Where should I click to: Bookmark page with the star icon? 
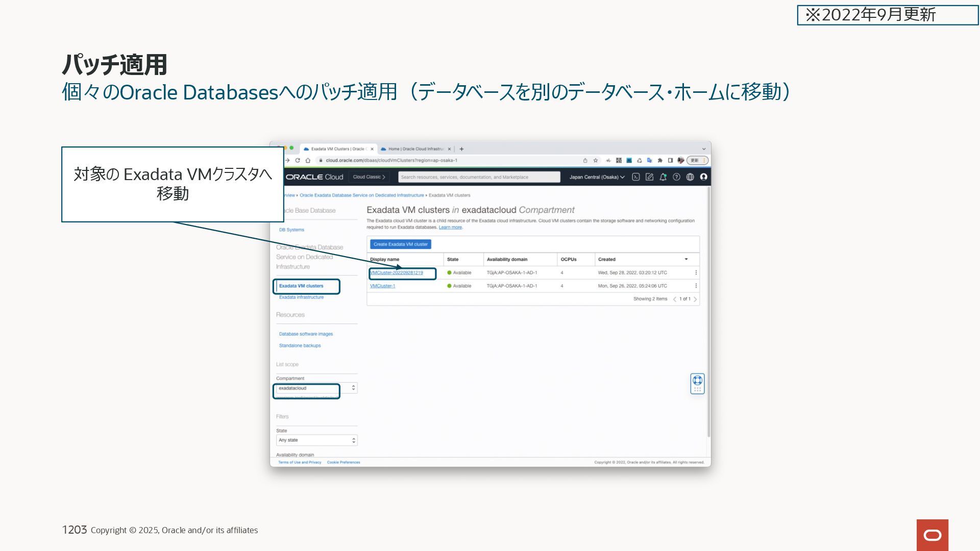(x=595, y=160)
